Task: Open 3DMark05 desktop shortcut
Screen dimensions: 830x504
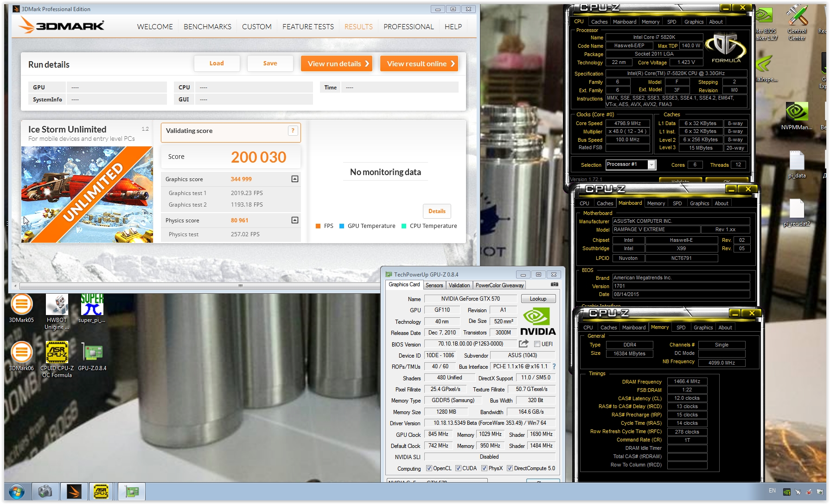Action: [21, 308]
